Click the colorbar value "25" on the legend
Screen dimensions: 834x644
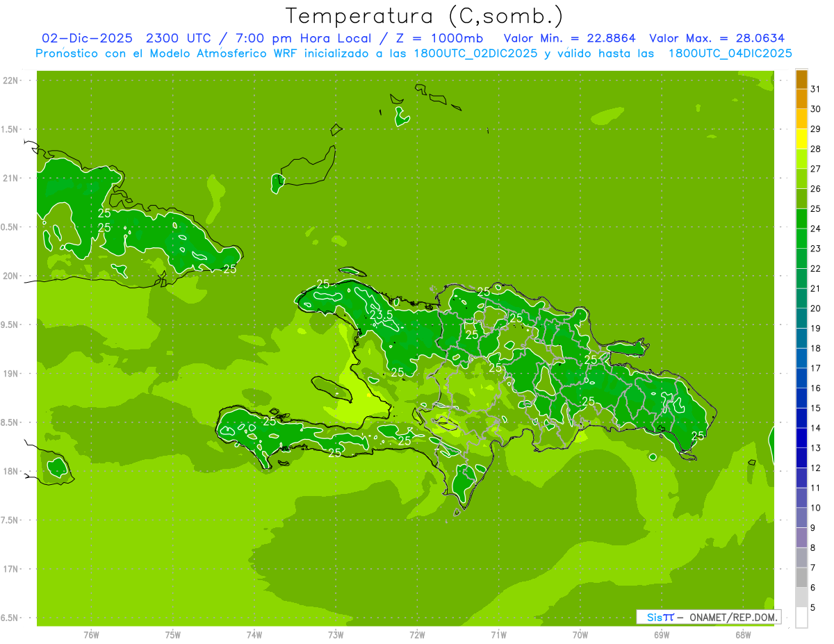pyautogui.click(x=816, y=208)
